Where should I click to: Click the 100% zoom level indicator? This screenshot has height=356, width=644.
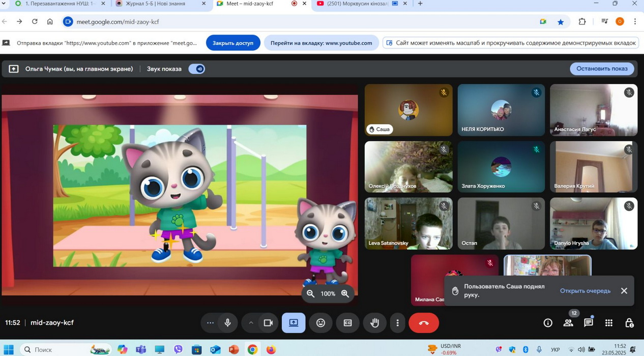click(x=328, y=293)
